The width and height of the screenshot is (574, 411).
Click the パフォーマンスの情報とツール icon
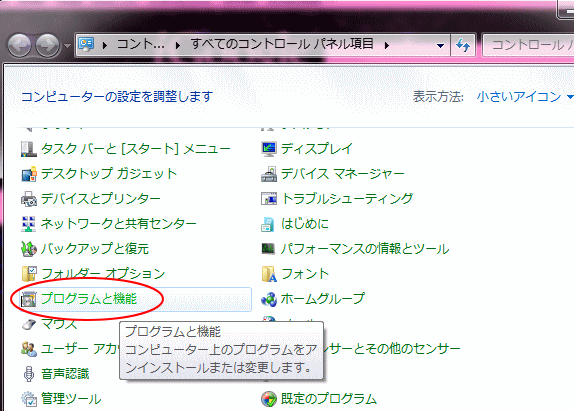[268, 249]
